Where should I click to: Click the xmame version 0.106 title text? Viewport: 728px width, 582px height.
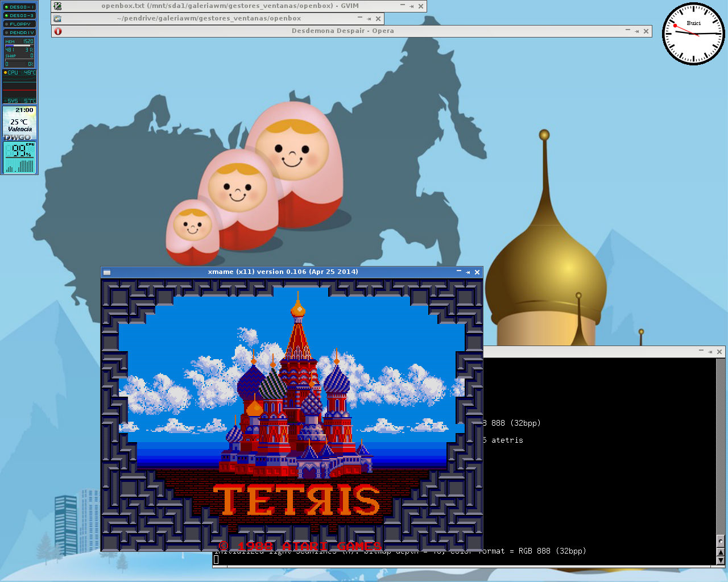[283, 272]
